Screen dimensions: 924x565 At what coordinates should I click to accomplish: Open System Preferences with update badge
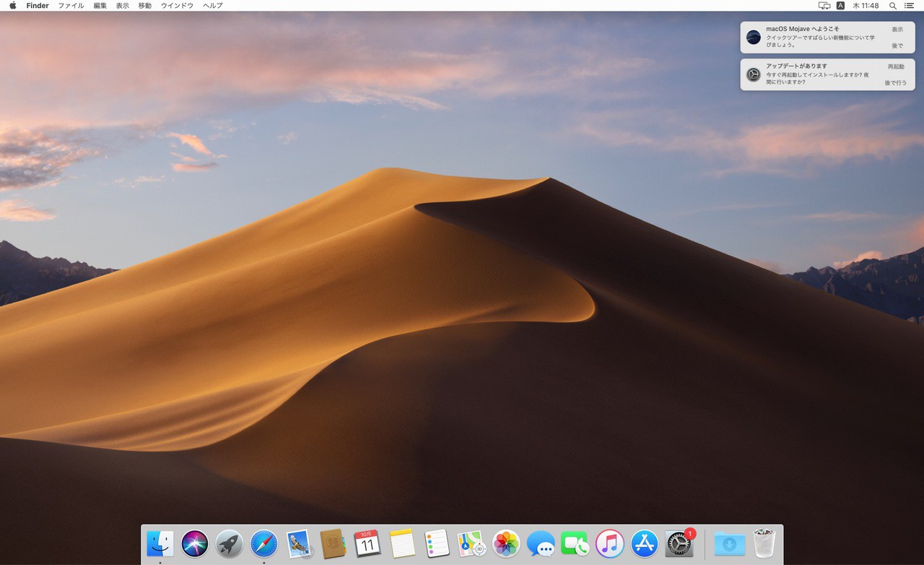[x=679, y=543]
